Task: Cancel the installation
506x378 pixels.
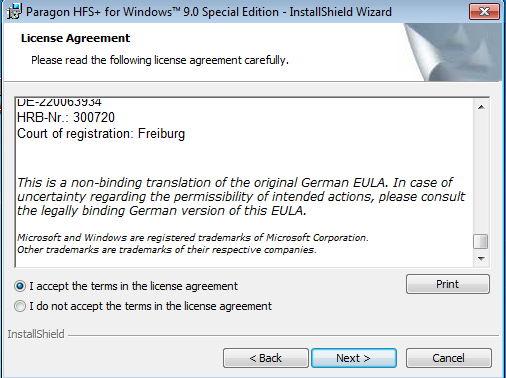Action: pyautogui.click(x=448, y=358)
